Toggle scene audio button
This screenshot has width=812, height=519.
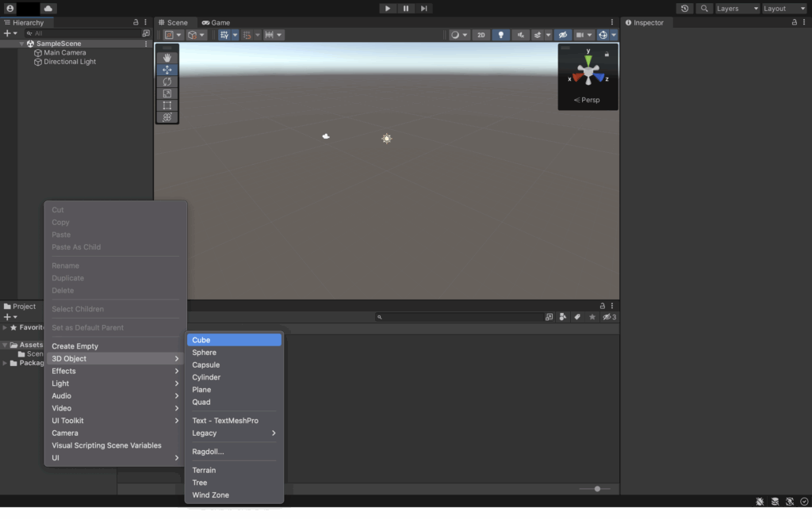520,35
